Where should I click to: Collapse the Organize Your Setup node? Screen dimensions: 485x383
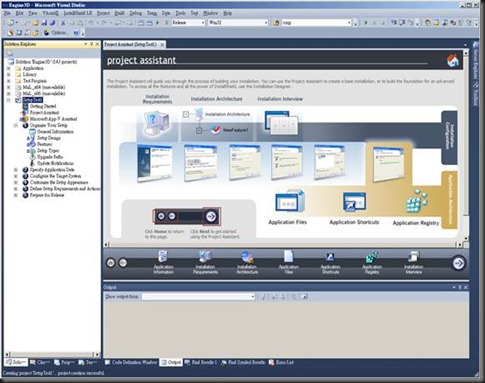point(16,125)
